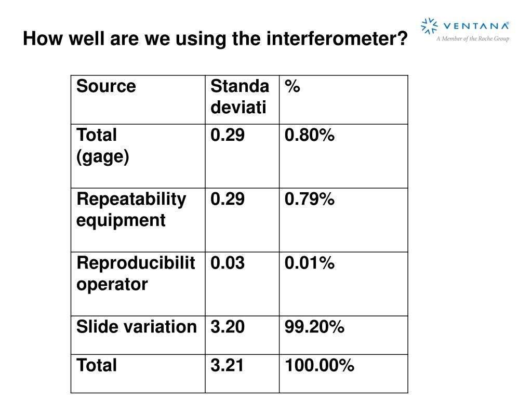Click the Ventana snowflake logo icon
This screenshot has width=532, height=399.
pyautogui.click(x=429, y=26)
